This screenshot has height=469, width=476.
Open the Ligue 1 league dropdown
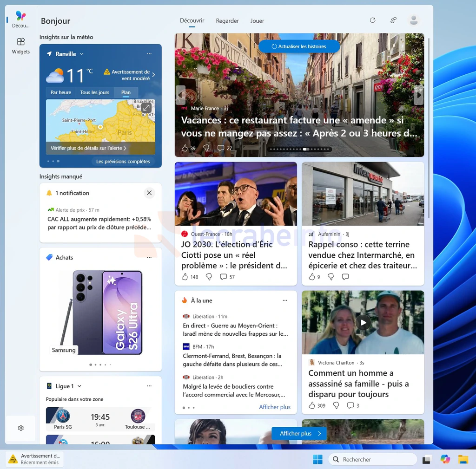pyautogui.click(x=79, y=386)
